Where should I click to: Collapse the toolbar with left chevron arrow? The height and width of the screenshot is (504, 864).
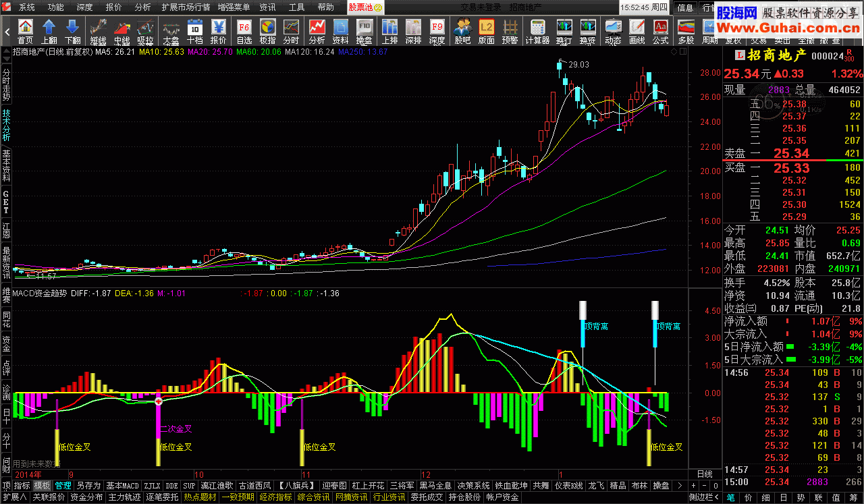coord(7,31)
